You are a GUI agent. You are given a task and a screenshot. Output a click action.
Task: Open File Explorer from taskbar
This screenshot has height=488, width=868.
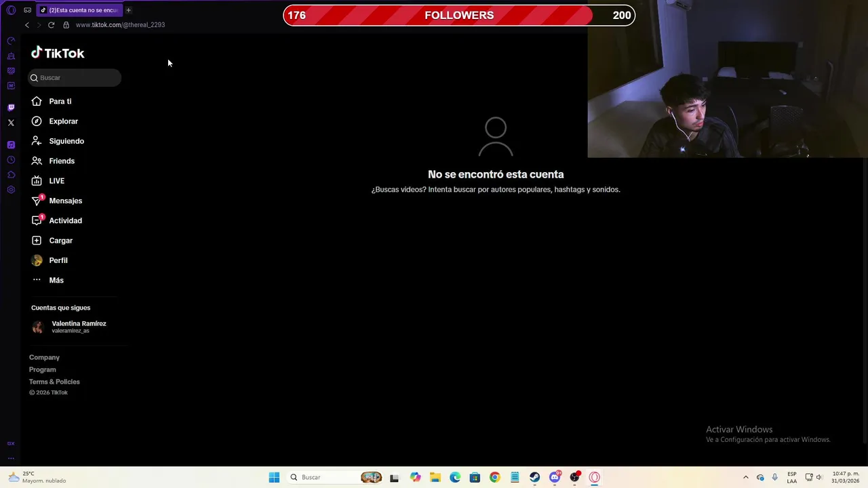[x=435, y=477]
